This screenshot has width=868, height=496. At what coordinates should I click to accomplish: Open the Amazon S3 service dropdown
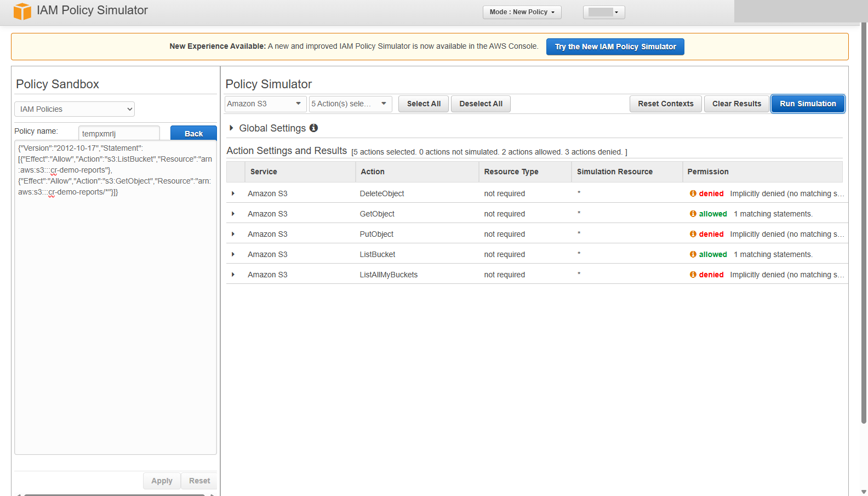(x=265, y=104)
